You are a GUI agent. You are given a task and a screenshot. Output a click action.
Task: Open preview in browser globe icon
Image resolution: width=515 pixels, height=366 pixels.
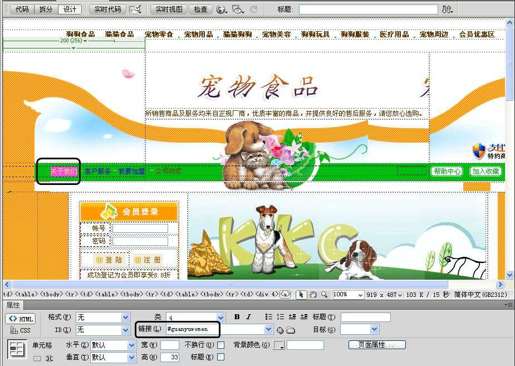221,10
